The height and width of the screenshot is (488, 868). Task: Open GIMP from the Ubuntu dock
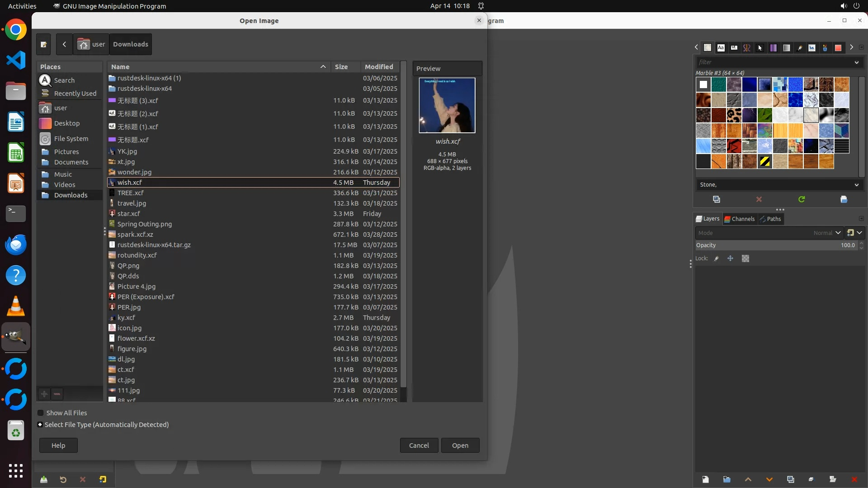(16, 337)
